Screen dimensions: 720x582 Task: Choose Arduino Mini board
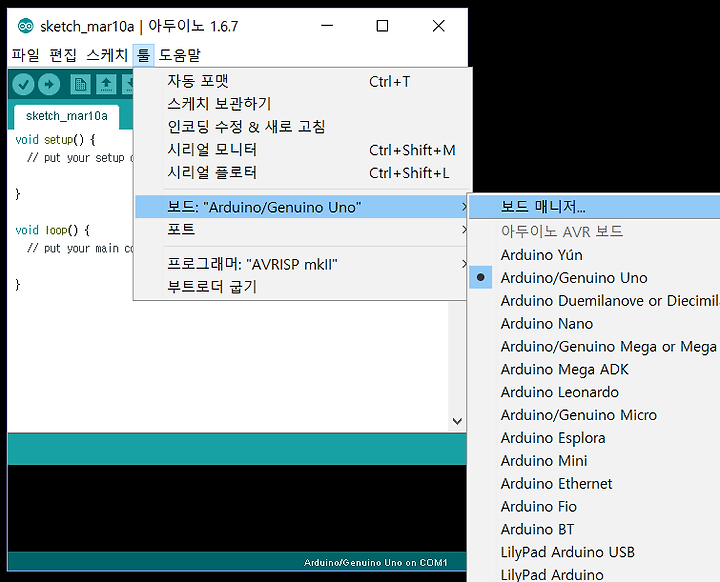[595, 461]
